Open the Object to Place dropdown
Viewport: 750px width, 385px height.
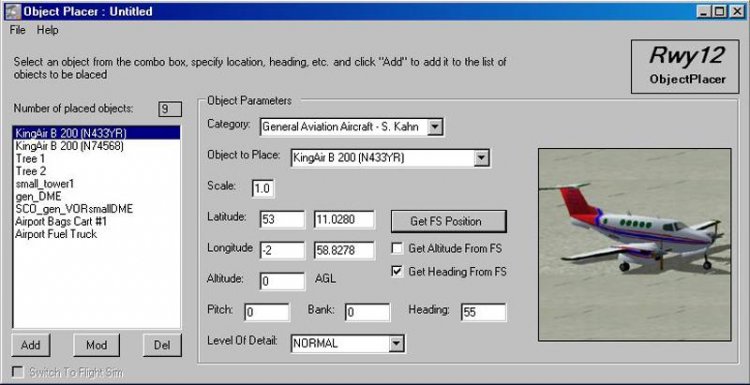pos(482,158)
